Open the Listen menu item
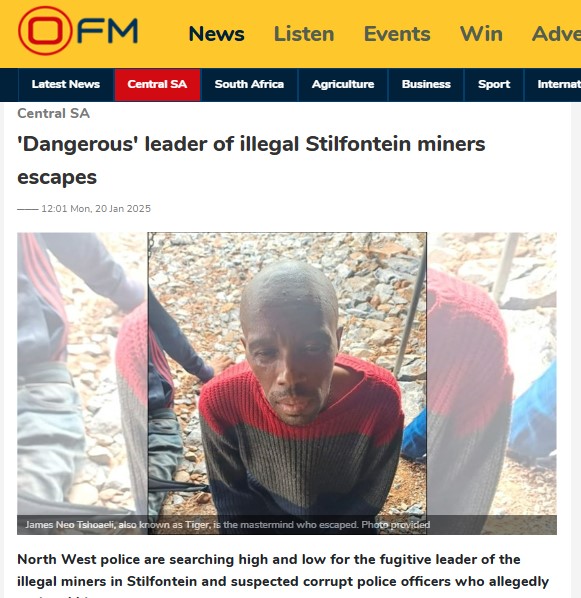This screenshot has width=581, height=598. click(x=304, y=34)
